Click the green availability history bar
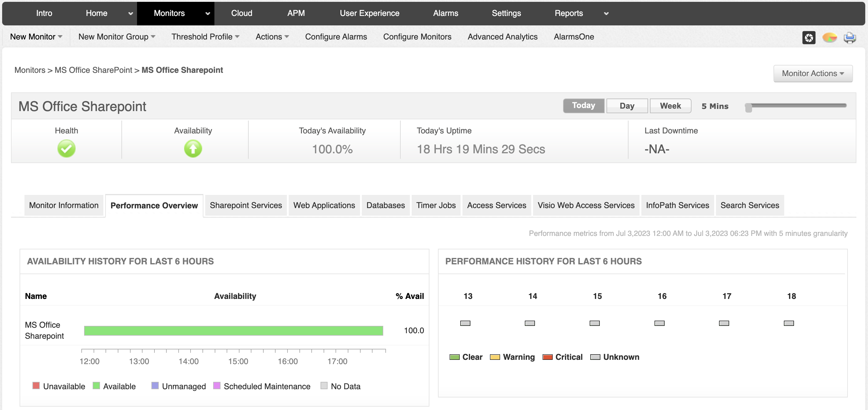Viewport: 868px width, 410px height. click(x=233, y=330)
